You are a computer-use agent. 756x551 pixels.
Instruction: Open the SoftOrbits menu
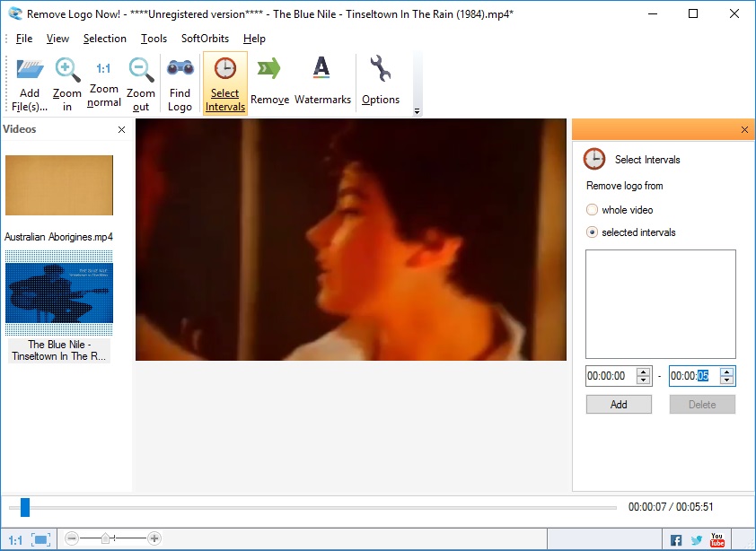205,39
